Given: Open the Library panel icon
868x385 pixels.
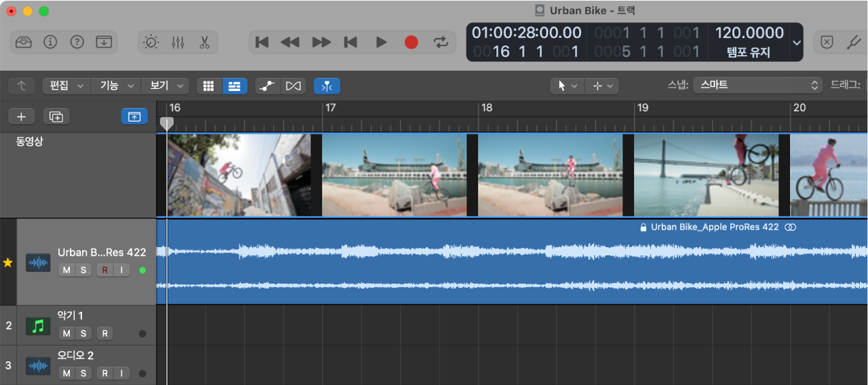Looking at the screenshot, I should click(x=23, y=42).
